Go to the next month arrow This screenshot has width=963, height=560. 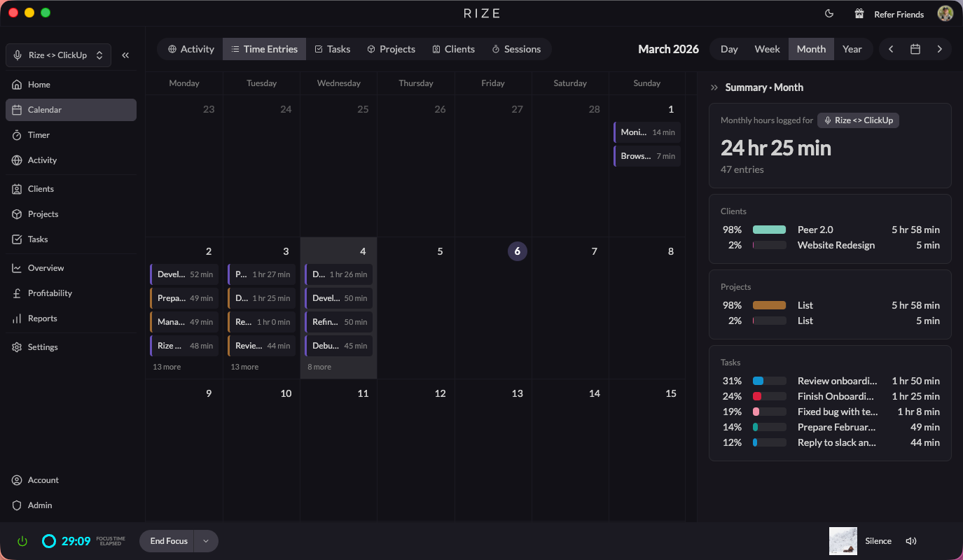point(939,49)
